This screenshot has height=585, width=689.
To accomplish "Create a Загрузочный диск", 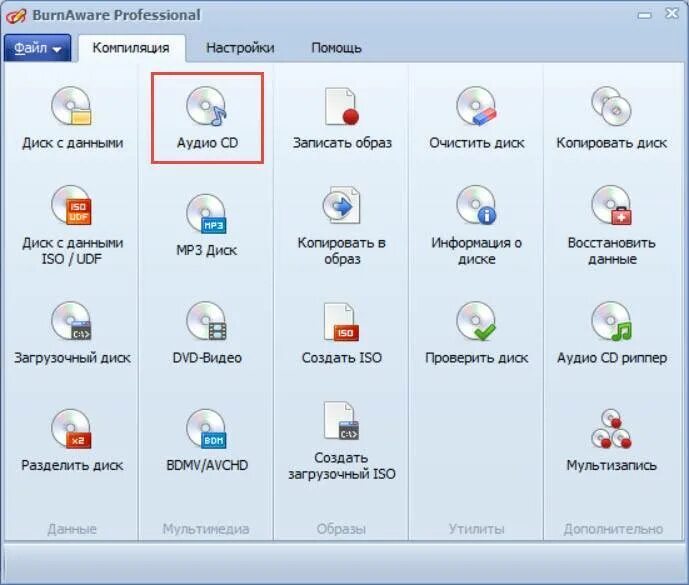I will [x=72, y=333].
